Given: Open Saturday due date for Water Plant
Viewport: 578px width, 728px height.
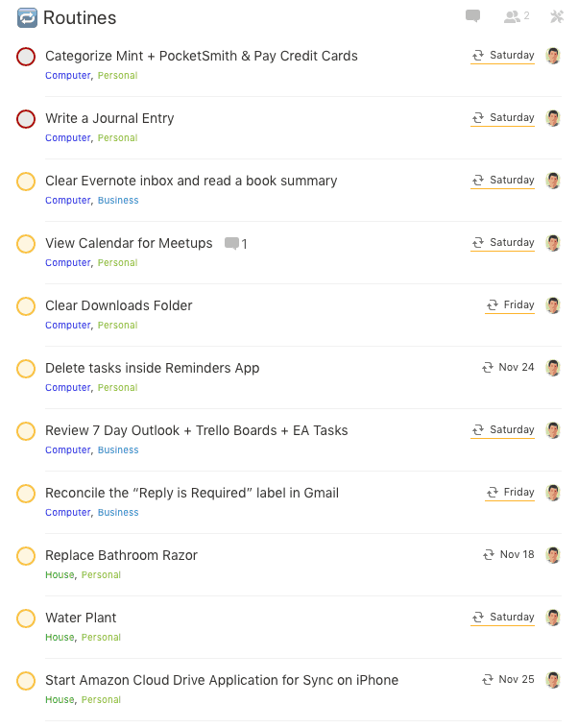Looking at the screenshot, I should (512, 618).
